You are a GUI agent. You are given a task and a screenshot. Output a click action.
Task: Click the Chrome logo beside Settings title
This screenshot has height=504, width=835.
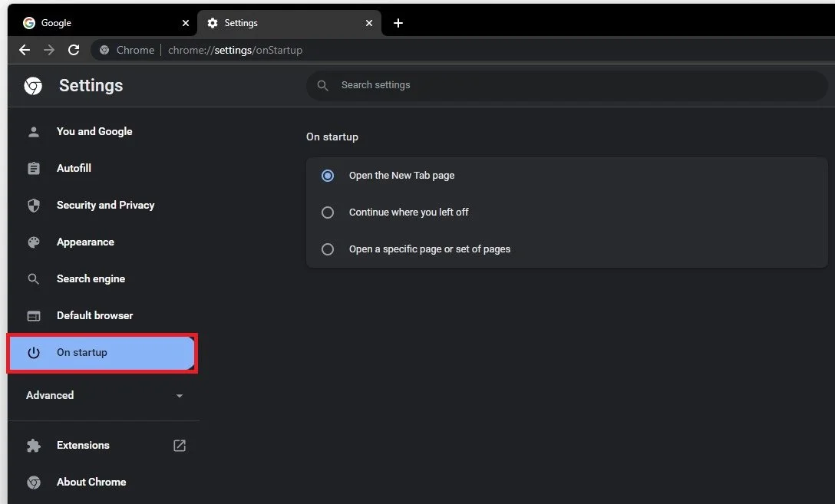point(33,86)
